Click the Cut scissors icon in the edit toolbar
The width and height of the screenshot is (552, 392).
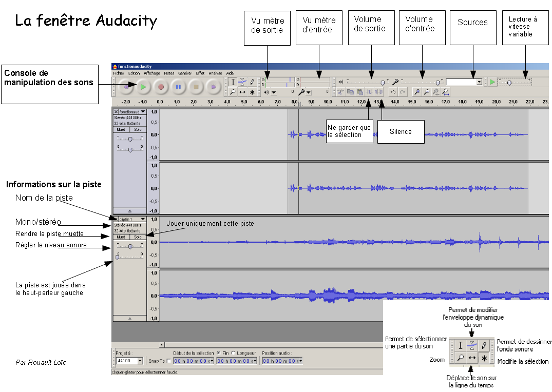pos(341,92)
